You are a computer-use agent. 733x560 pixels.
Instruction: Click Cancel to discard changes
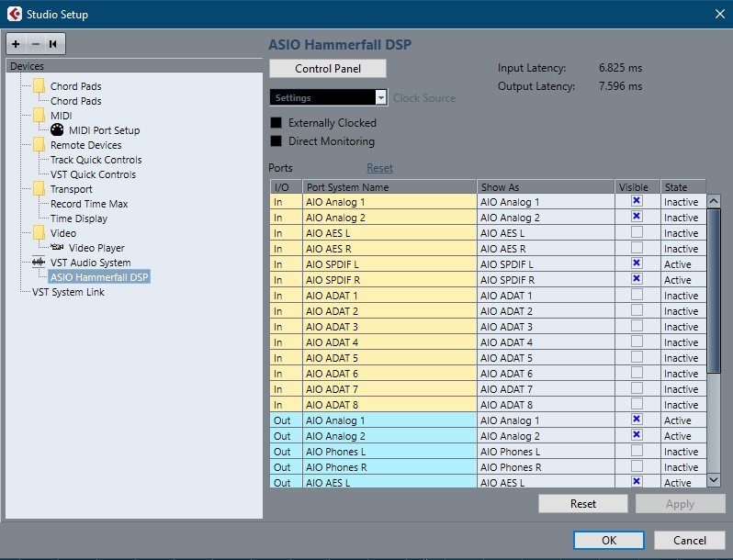click(x=690, y=541)
